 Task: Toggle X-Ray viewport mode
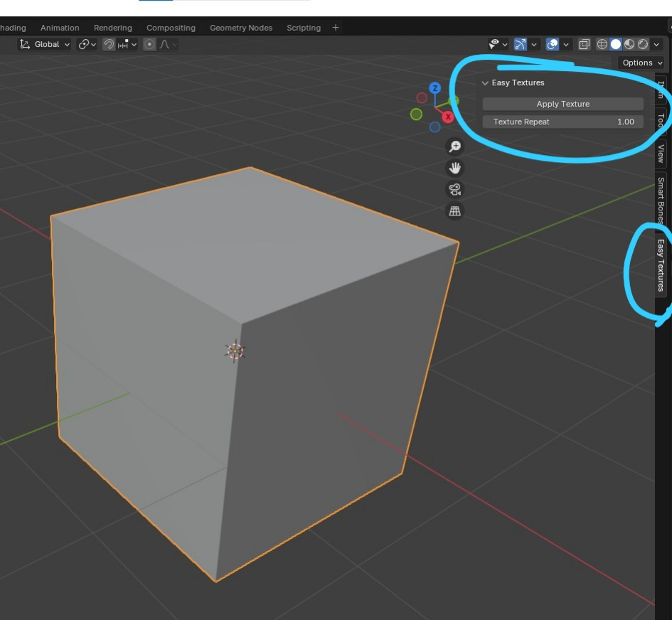click(x=583, y=44)
